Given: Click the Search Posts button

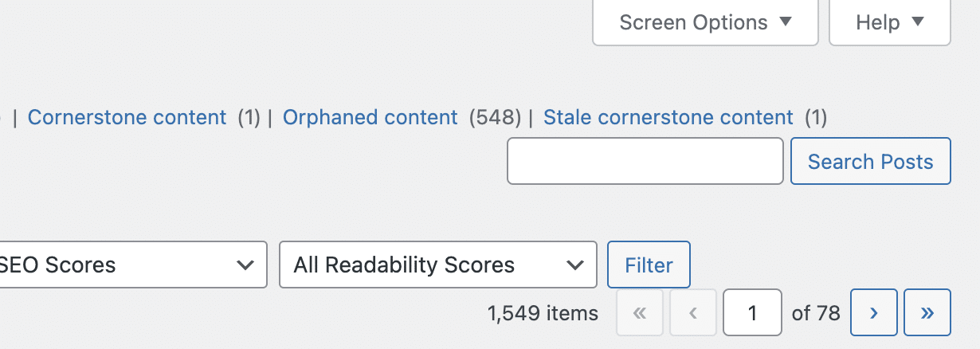Looking at the screenshot, I should tap(870, 161).
